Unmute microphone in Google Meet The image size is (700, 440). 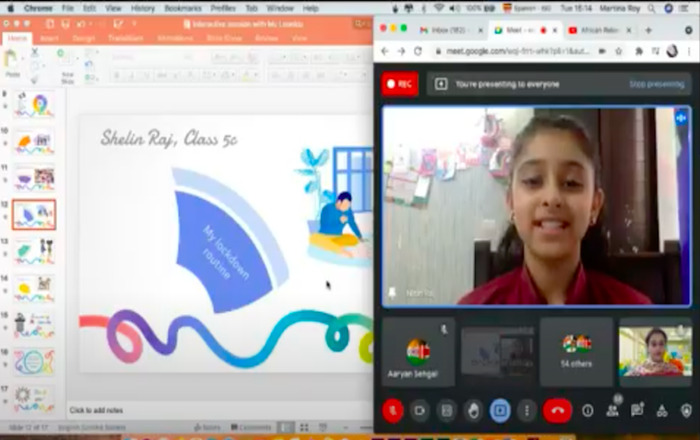[x=393, y=411]
